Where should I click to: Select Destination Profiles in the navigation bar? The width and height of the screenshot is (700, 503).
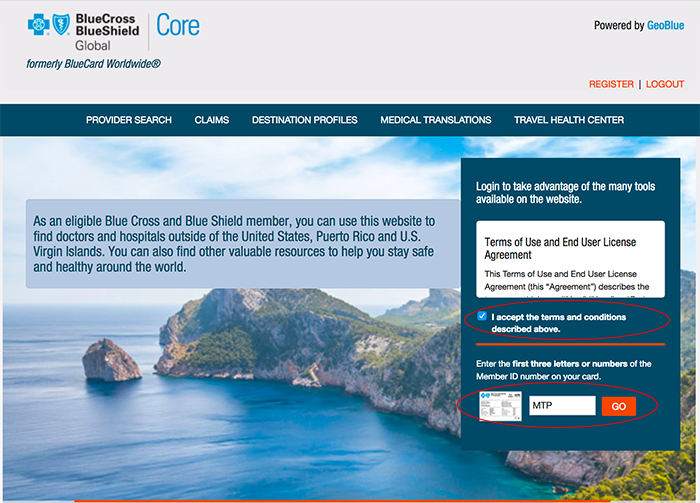click(304, 120)
